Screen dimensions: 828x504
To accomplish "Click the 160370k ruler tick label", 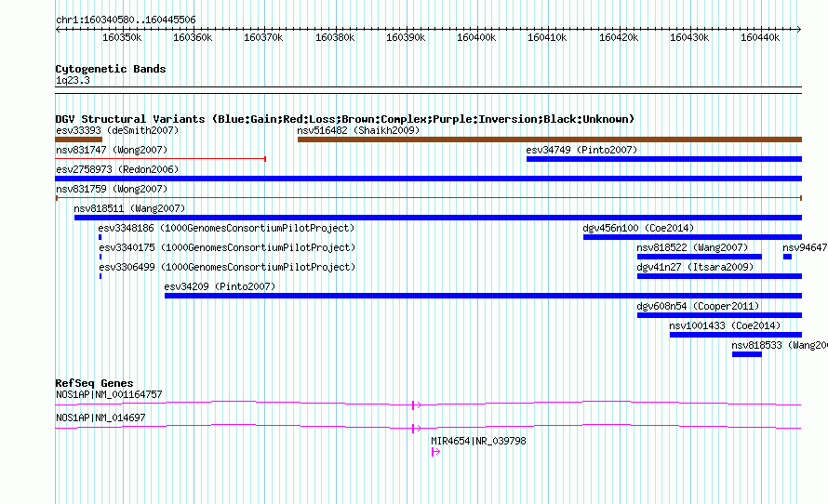I will 263,38.
